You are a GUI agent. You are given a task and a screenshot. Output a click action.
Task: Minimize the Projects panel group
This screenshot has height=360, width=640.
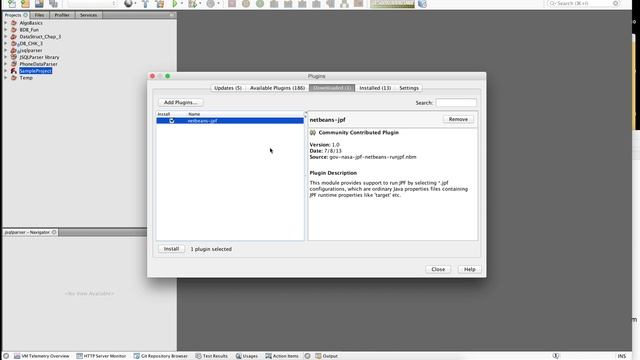(x=171, y=15)
